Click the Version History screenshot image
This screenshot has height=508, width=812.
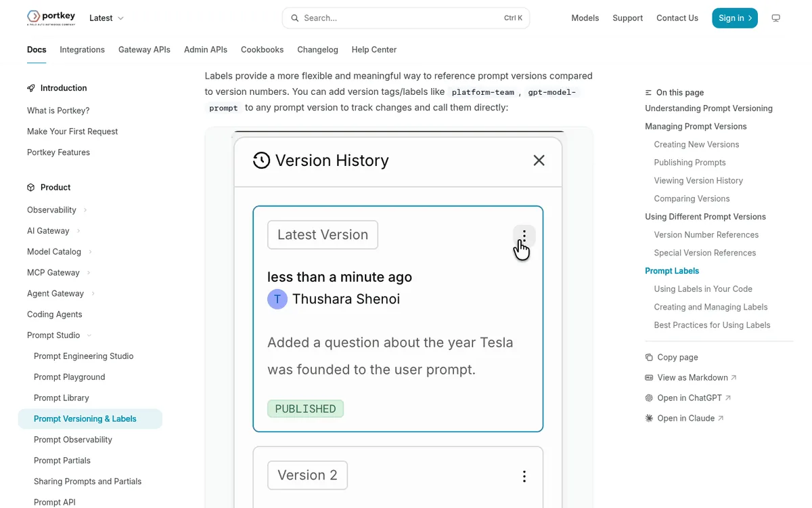(399, 318)
